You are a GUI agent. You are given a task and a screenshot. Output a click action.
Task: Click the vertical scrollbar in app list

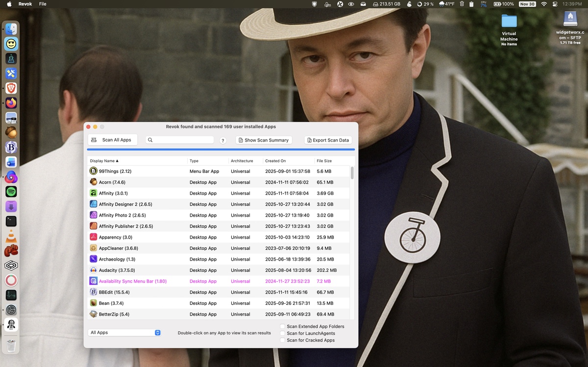pos(352,174)
